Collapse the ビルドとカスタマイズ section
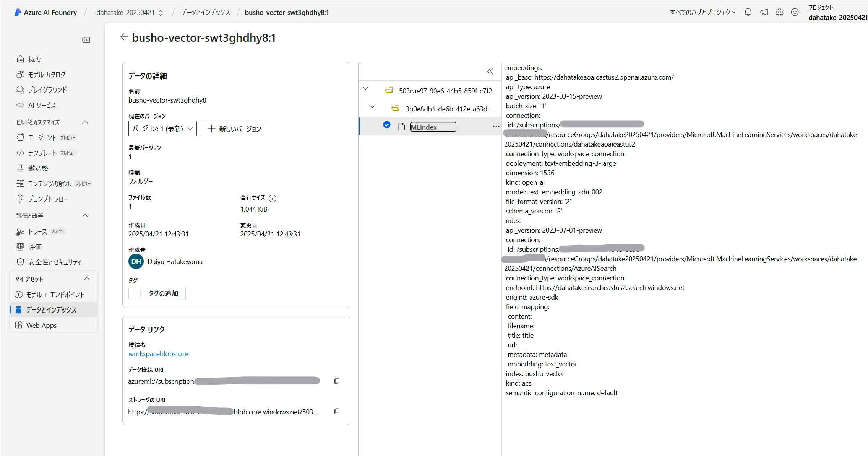 click(85, 122)
